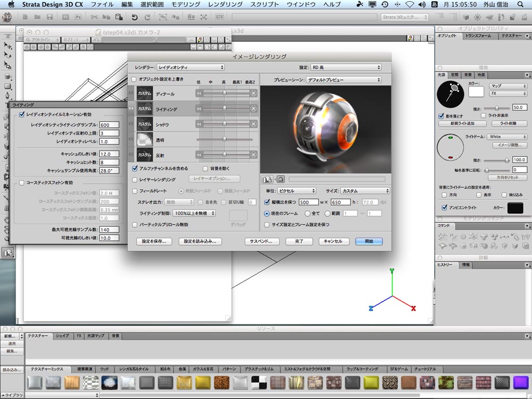Screen dimensions: 532x399
Task: Open Spotlight search magnifier icon
Action: click(x=520, y=4)
